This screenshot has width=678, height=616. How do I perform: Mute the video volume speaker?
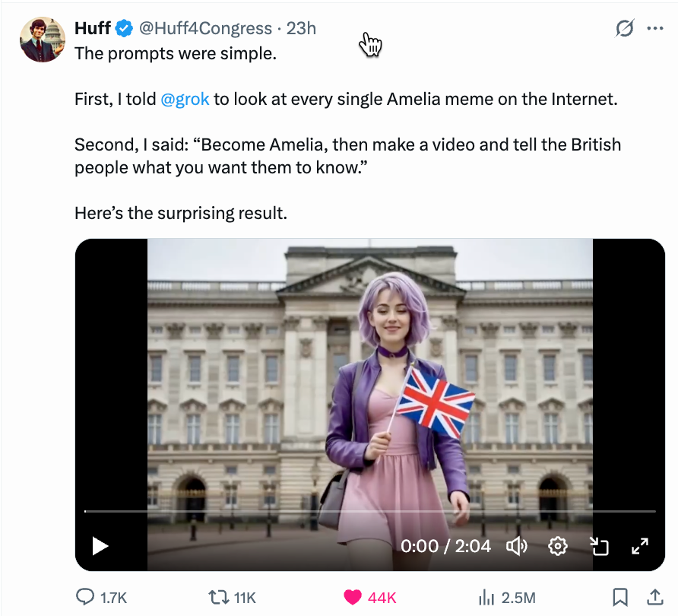[517, 546]
